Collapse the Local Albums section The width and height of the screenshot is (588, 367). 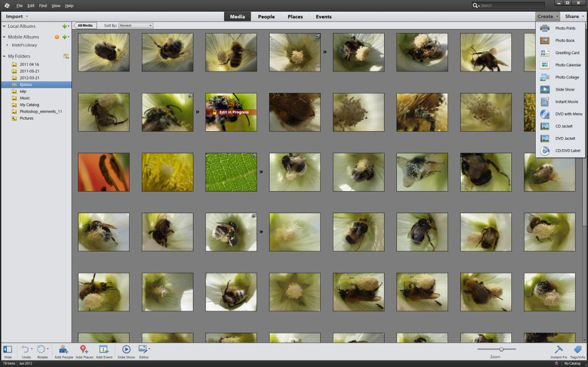4,26
